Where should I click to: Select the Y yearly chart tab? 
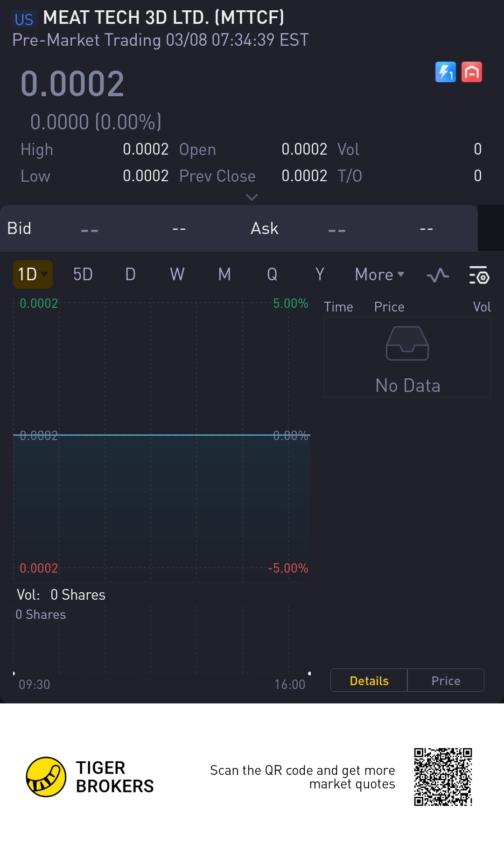320,275
